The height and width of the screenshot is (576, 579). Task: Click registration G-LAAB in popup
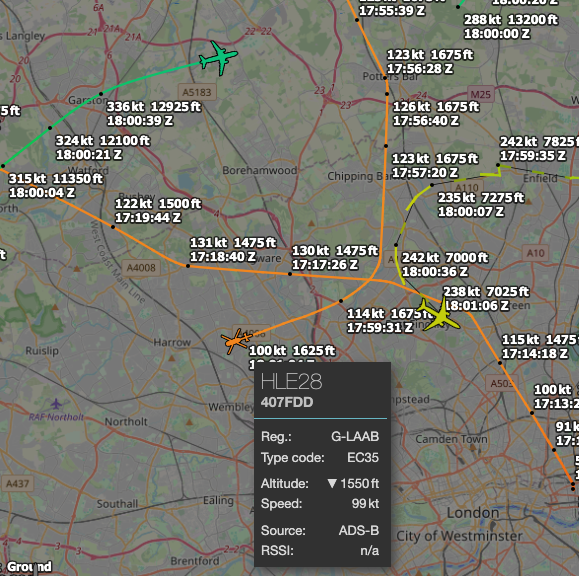tap(355, 436)
